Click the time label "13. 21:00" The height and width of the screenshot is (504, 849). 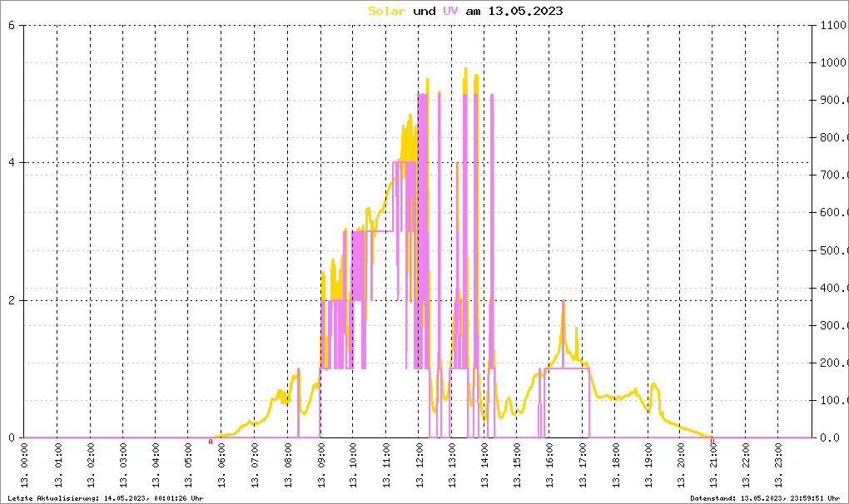[714, 465]
